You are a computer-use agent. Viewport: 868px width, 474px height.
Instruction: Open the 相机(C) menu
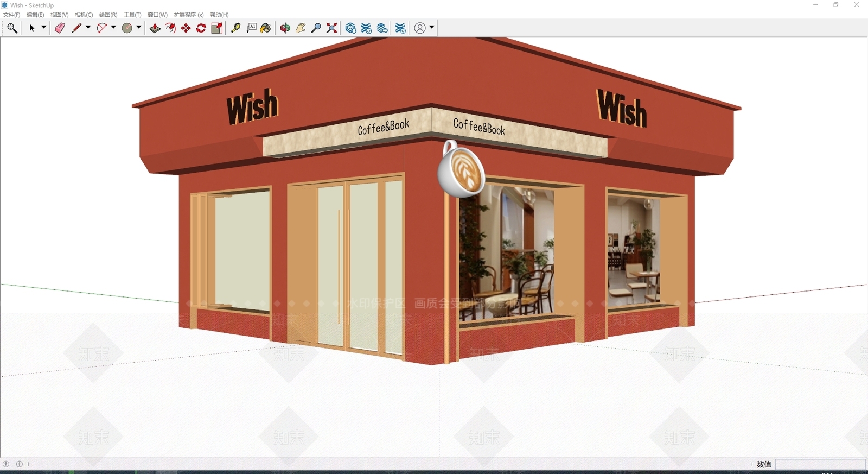click(84, 15)
